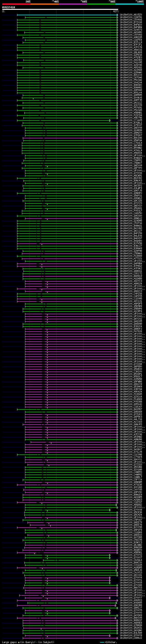Select hit label UniRef100_Q8NHW5
The height and width of the screenshot is (644, 146).
pos(131,482)
